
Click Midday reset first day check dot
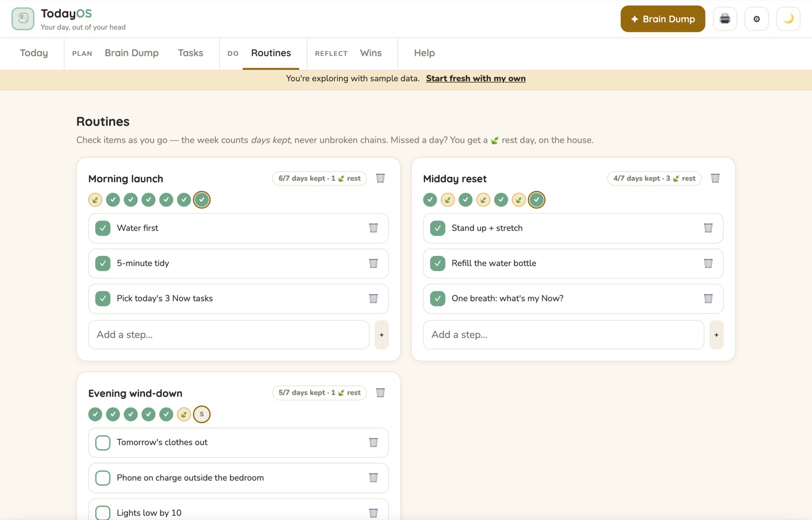430,200
